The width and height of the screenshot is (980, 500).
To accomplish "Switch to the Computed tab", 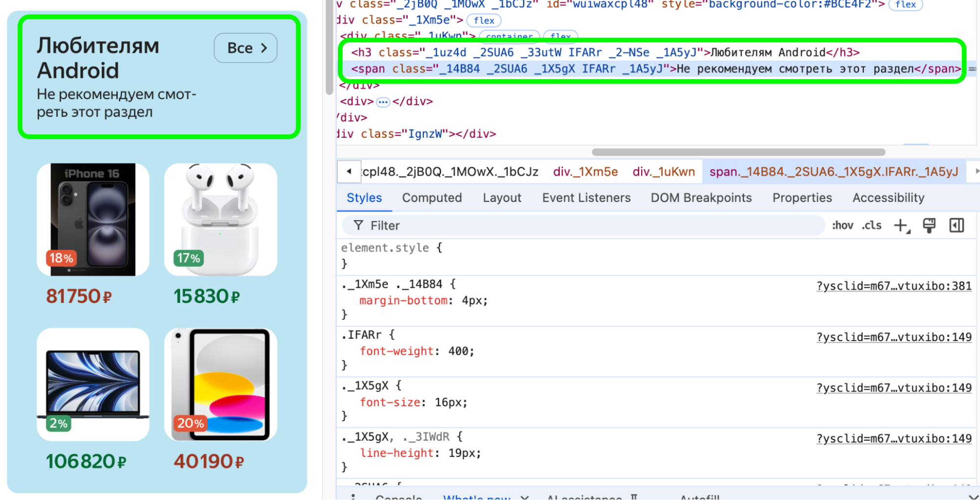I will [x=432, y=198].
